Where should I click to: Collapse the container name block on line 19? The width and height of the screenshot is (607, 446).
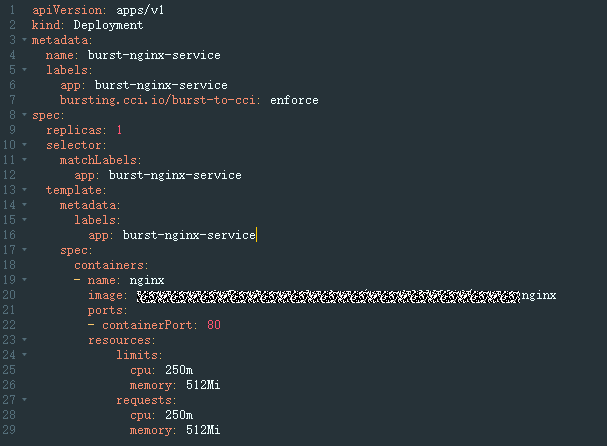click(x=24, y=280)
